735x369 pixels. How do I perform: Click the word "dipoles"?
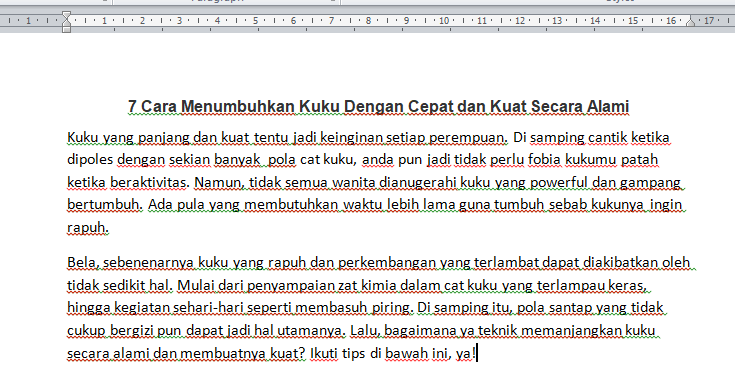pos(90,160)
